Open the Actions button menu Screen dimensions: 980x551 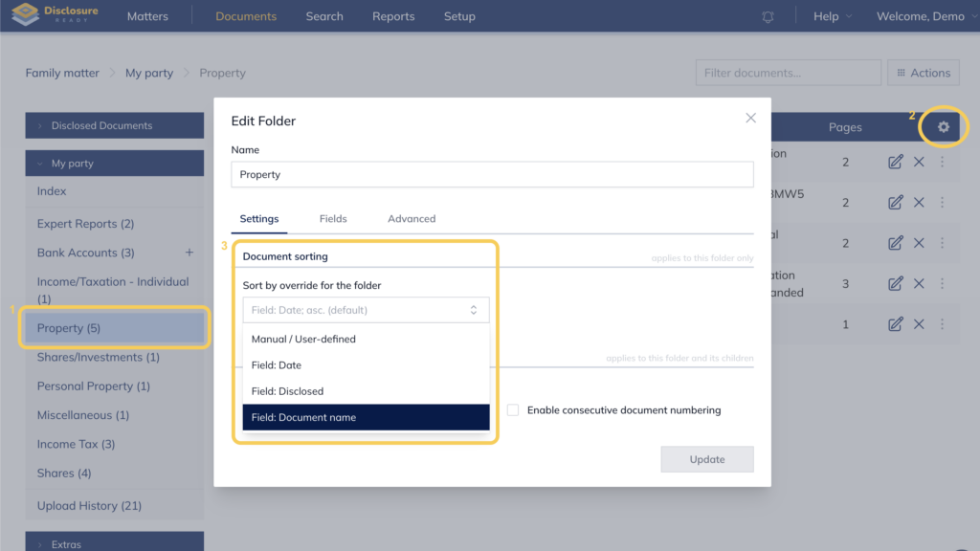click(x=924, y=73)
